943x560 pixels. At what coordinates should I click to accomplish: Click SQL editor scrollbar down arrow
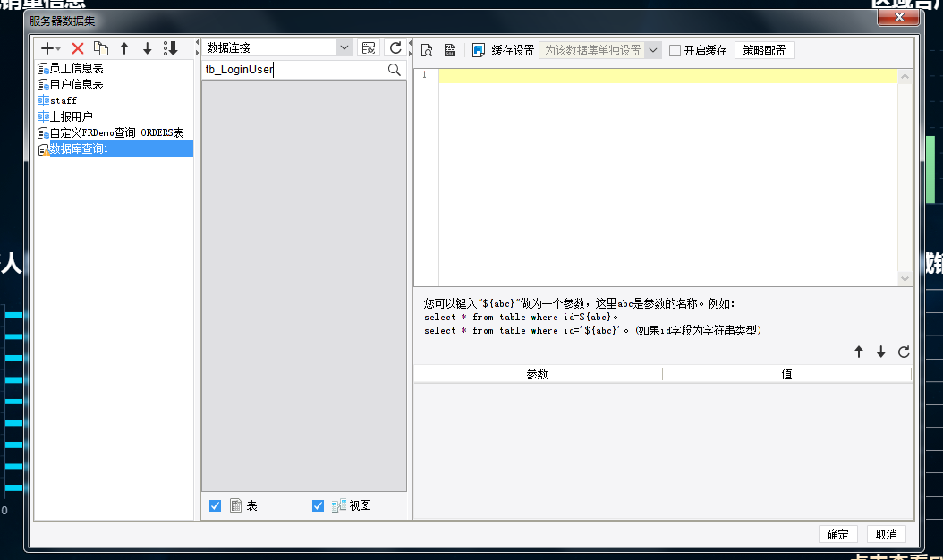(x=905, y=278)
